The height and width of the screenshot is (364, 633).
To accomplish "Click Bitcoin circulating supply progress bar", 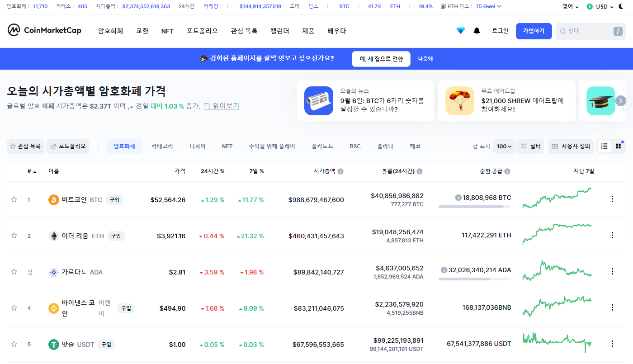I will click(x=475, y=207).
